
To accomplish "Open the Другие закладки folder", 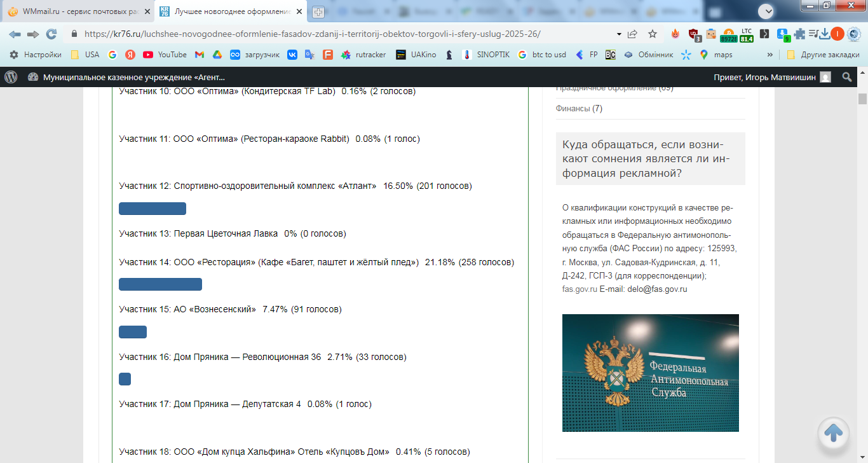I will point(823,55).
